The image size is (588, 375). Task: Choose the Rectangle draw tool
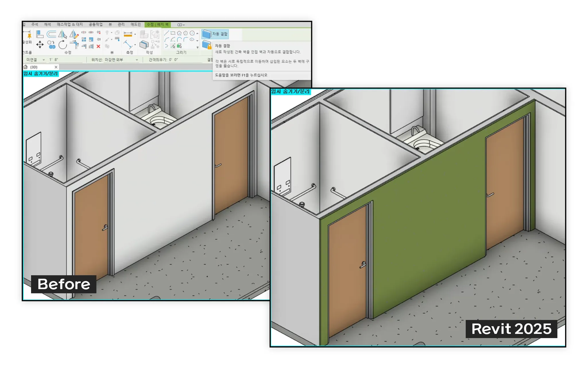coord(173,33)
